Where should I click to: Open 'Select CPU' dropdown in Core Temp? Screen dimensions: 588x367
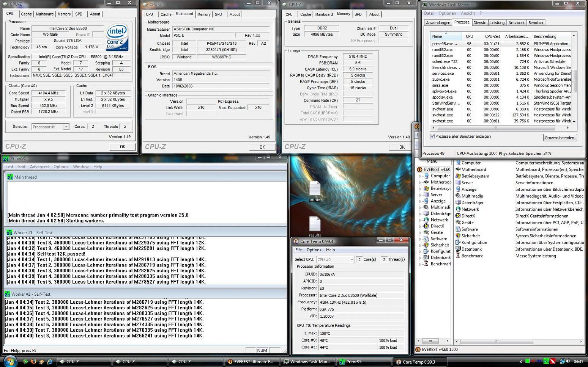click(335, 259)
